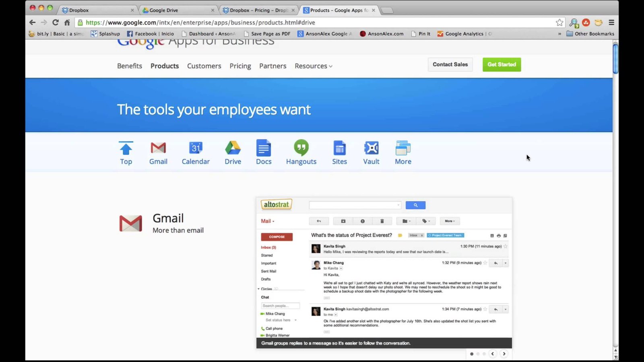The width and height of the screenshot is (644, 362).
Task: Click the vertical page scrollbar thumb
Action: click(615, 59)
